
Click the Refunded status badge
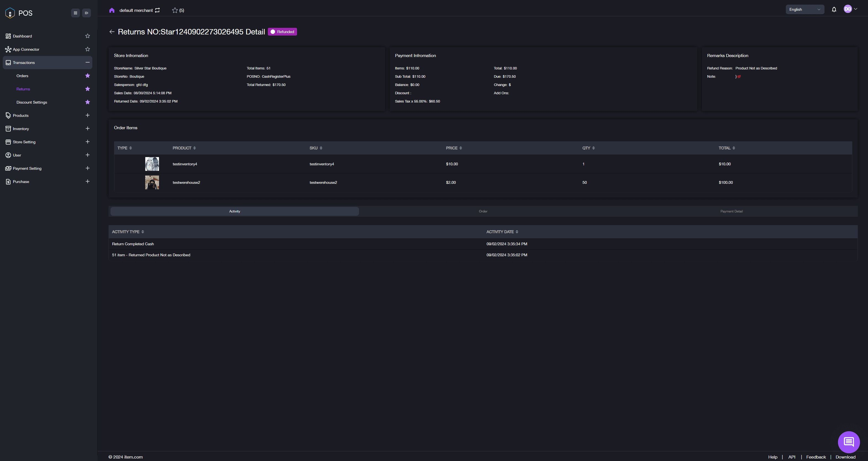[282, 32]
